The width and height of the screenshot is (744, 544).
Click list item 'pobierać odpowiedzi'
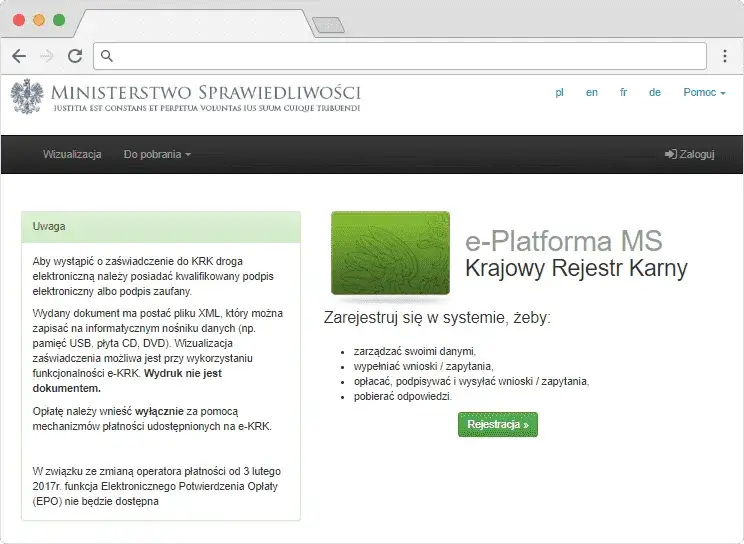coord(403,396)
